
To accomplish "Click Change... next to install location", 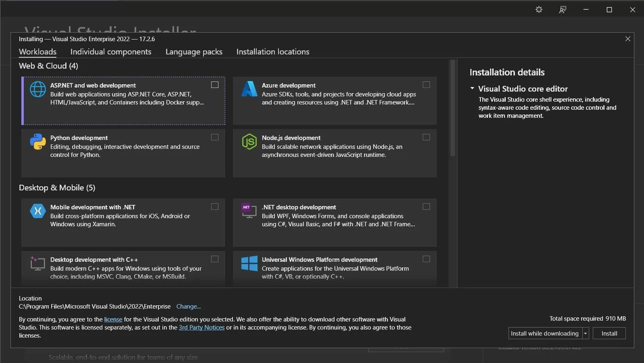I will point(188,307).
